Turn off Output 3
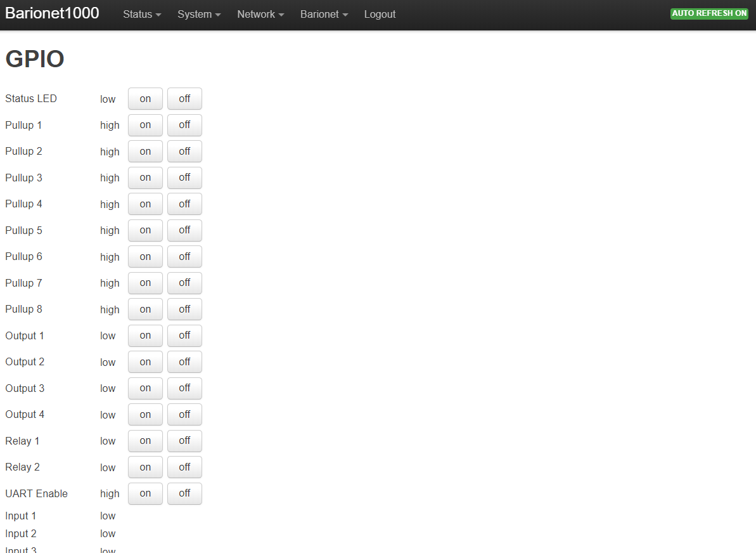 point(184,388)
